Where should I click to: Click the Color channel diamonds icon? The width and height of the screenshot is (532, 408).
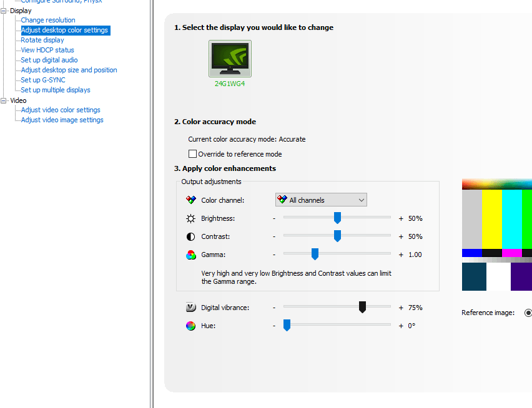191,200
